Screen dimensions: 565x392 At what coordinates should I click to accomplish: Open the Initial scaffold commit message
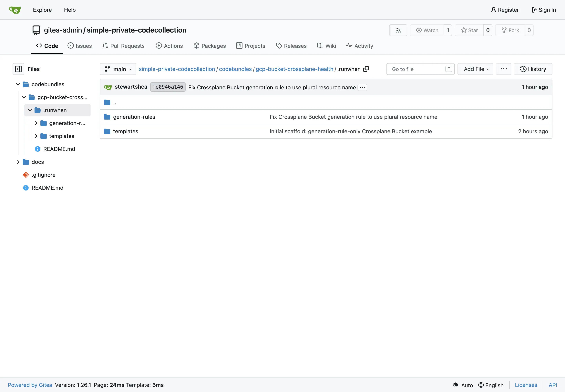(351, 131)
